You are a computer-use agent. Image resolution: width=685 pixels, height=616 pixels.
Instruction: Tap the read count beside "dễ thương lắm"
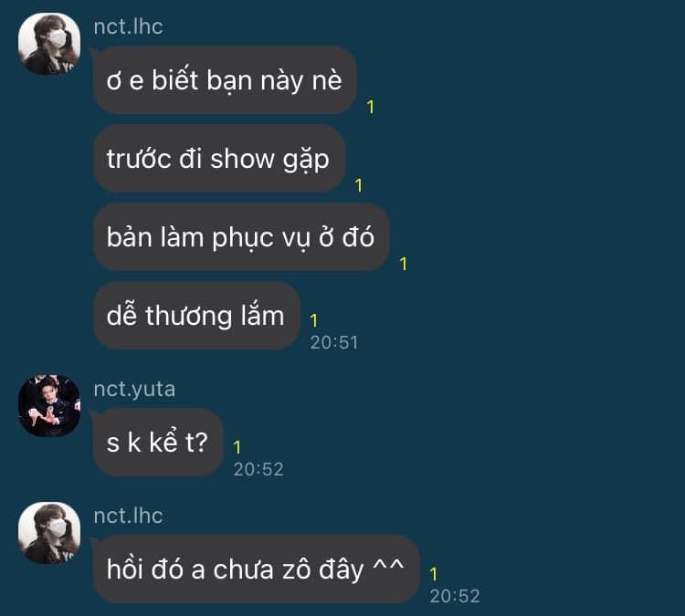pyautogui.click(x=313, y=320)
